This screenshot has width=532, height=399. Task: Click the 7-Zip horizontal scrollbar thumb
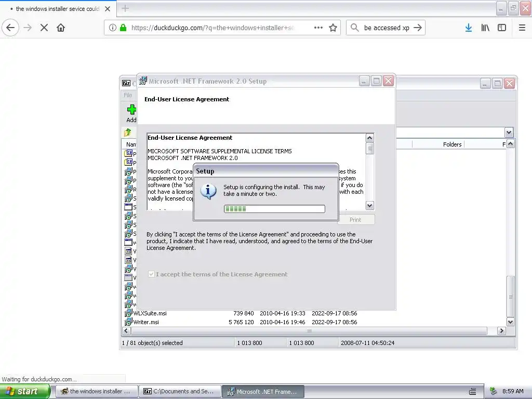309,331
